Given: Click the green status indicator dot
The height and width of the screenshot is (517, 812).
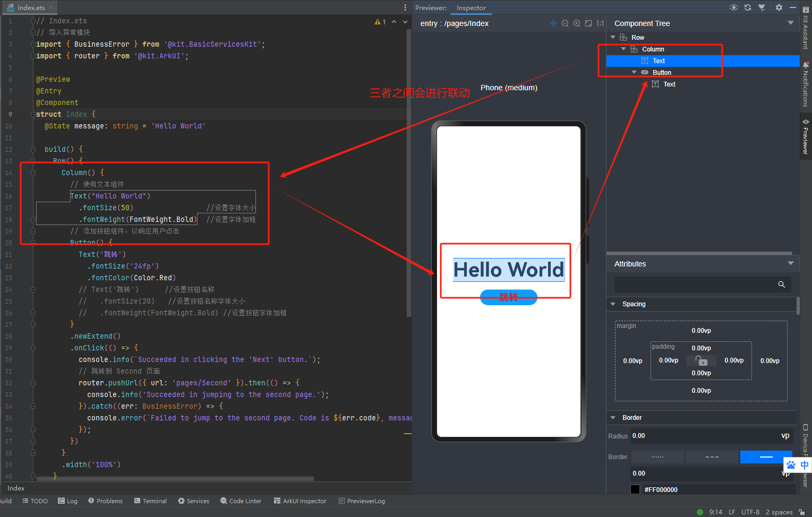Looking at the screenshot, I should 700,512.
